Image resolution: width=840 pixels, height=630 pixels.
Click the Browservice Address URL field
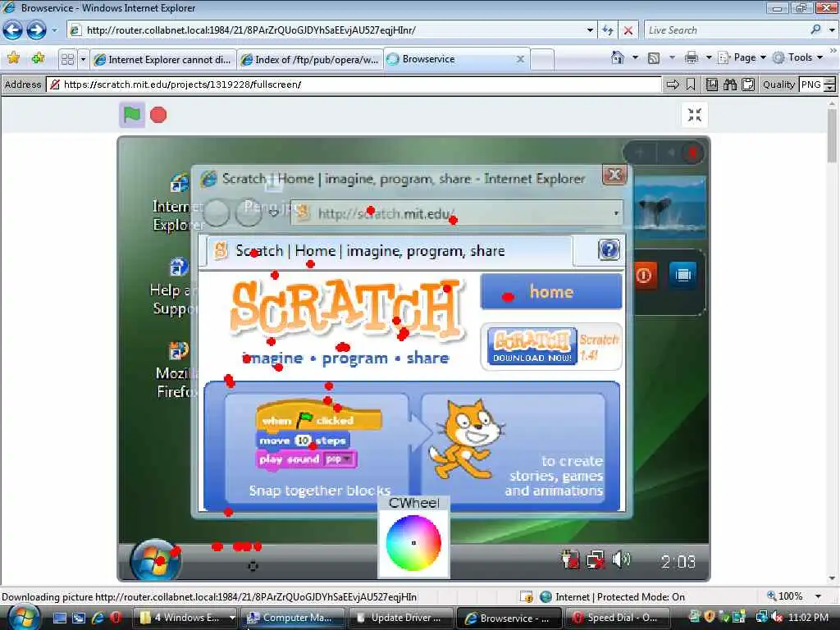click(x=354, y=84)
